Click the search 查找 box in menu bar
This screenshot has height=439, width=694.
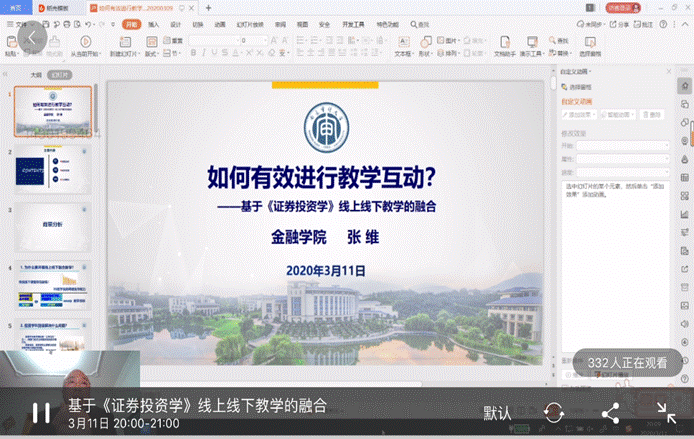[420, 24]
